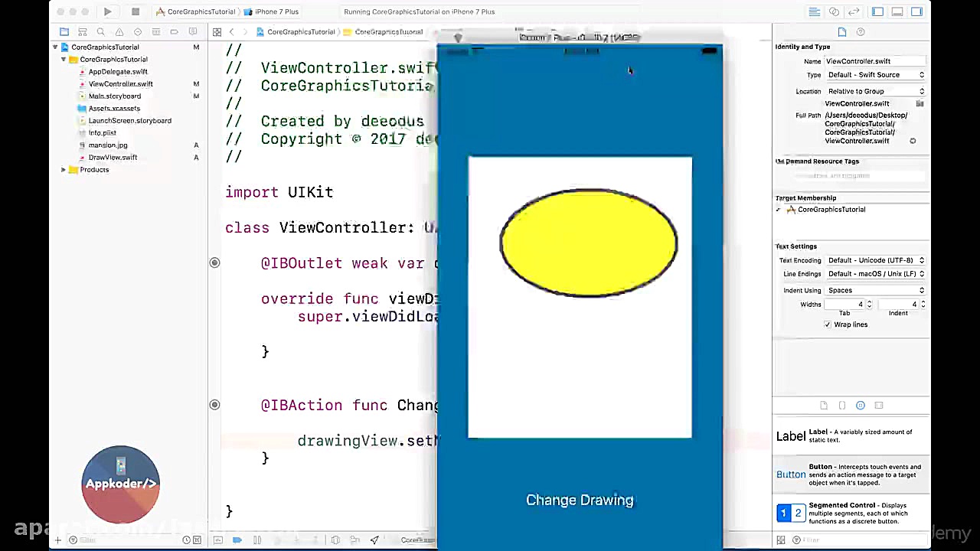Open the Text Encoding dropdown
Image resolution: width=980 pixels, height=551 pixels.
pos(876,260)
